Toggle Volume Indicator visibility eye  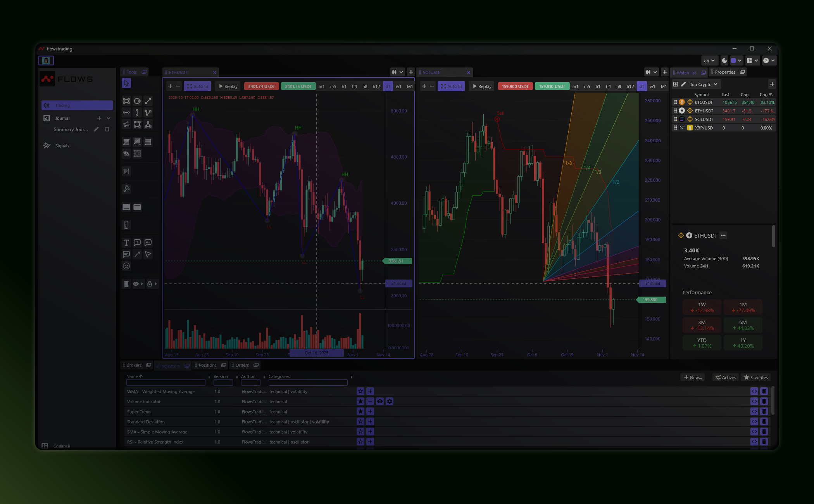tap(380, 402)
